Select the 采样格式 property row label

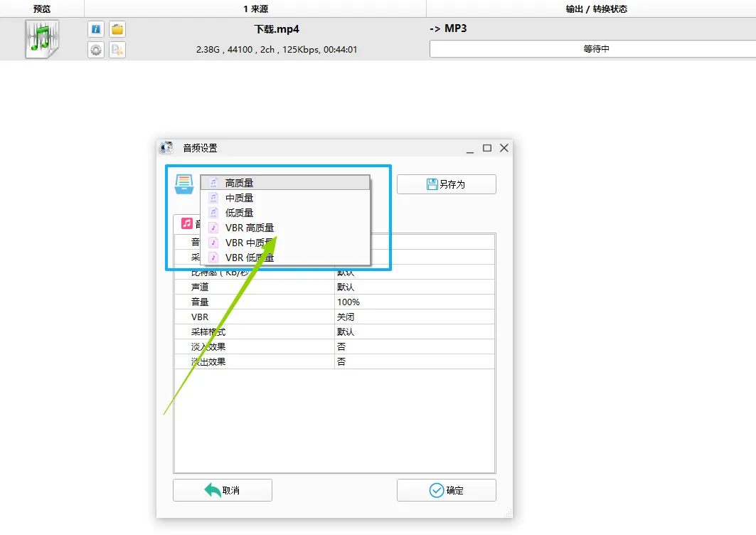pyautogui.click(x=208, y=332)
